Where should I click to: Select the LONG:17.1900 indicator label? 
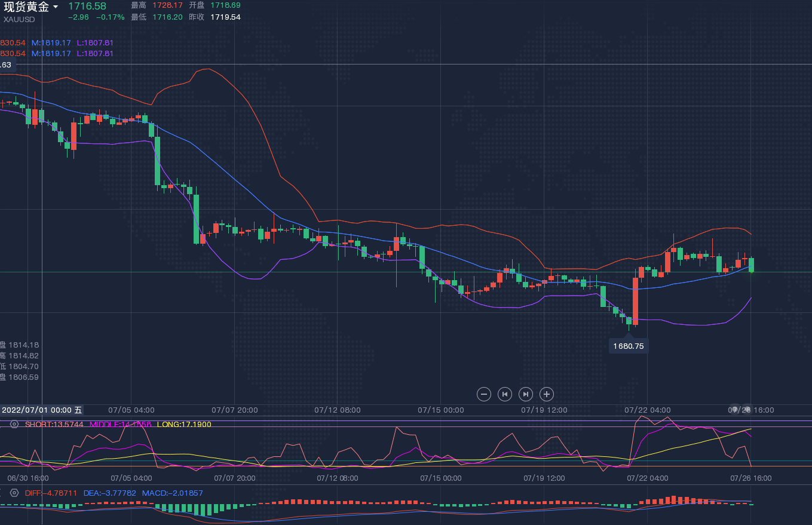tap(184, 424)
